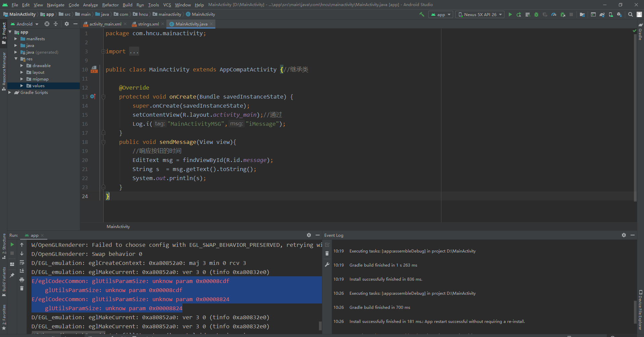The width and height of the screenshot is (644, 337).
Task: Toggle the Favorites side tab
Action: pos(4,317)
